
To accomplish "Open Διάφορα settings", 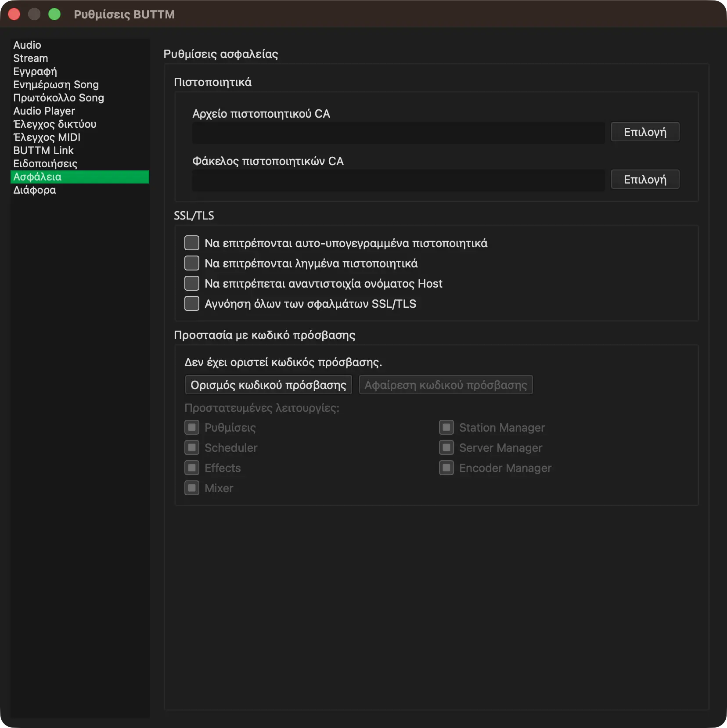I will click(x=79, y=190).
